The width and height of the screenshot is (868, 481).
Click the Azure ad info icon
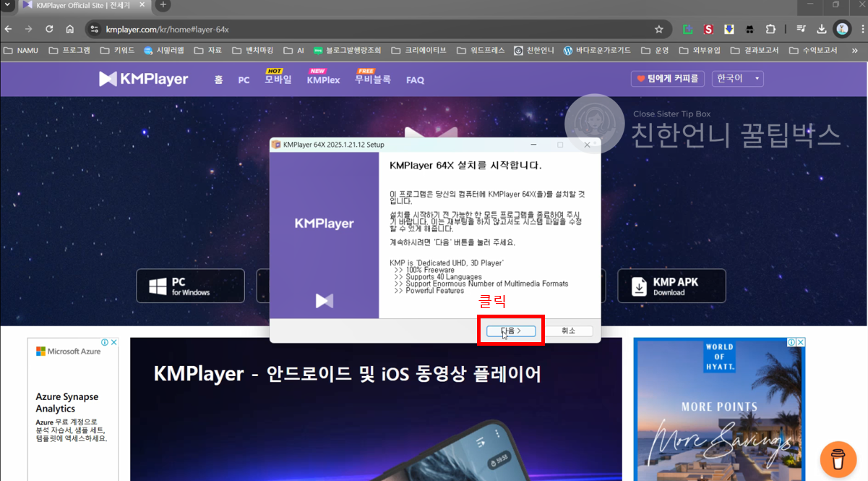coord(106,342)
